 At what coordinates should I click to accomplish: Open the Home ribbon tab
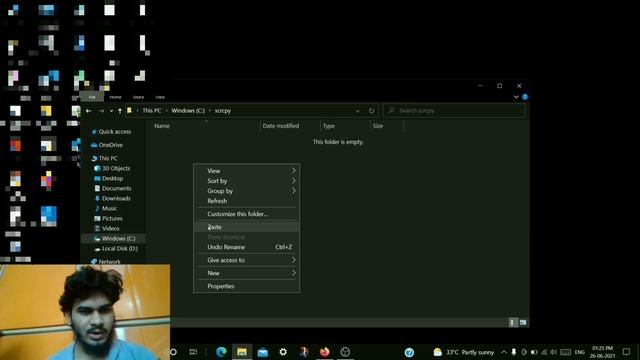pos(115,97)
